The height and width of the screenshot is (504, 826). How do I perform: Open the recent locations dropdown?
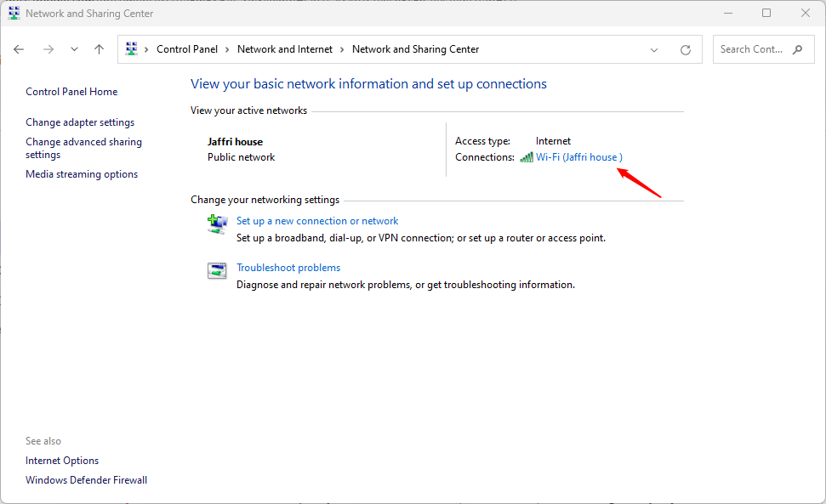pyautogui.click(x=74, y=49)
